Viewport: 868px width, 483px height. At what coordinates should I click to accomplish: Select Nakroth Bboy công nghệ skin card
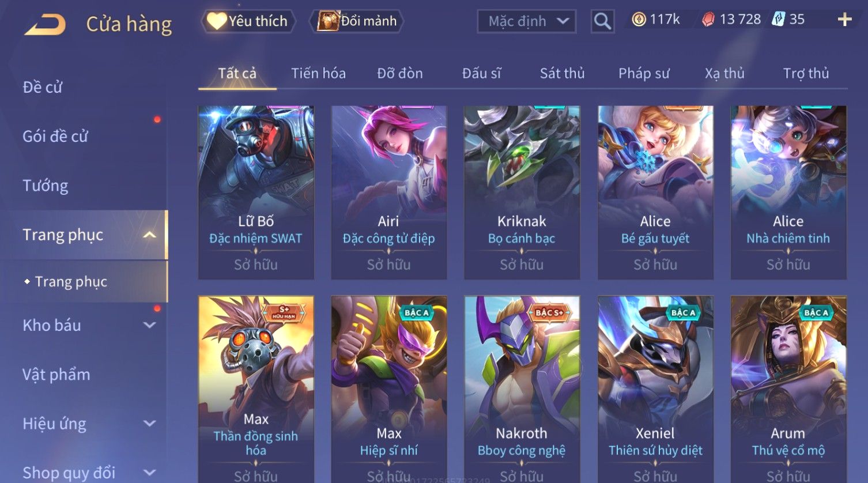point(522,389)
